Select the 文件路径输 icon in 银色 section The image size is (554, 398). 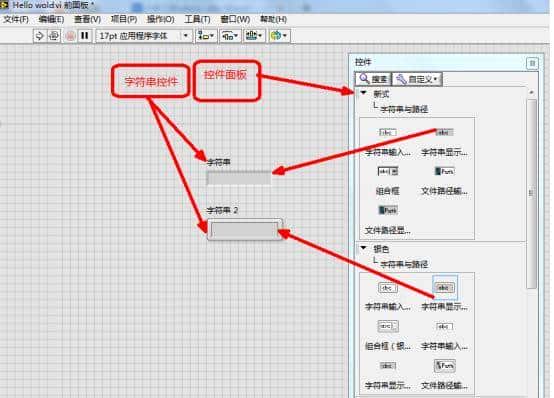[x=444, y=365]
